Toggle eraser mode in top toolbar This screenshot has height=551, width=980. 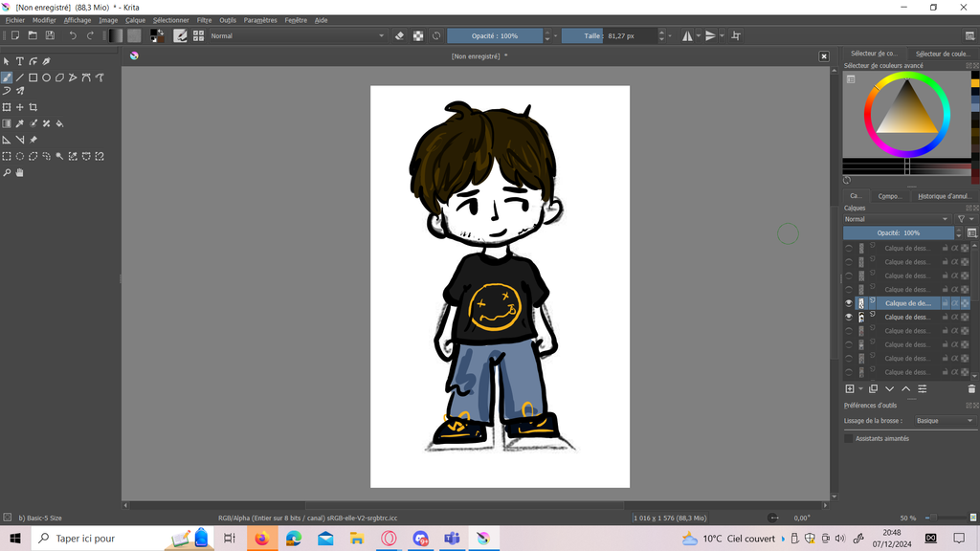coord(400,35)
